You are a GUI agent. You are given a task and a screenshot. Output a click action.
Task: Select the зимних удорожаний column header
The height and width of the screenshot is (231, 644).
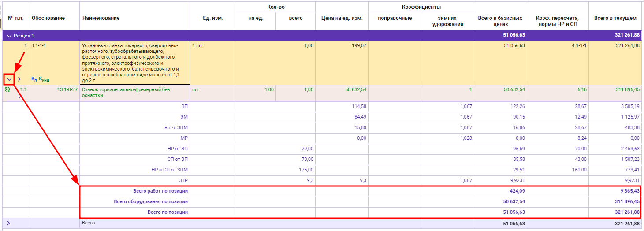tap(447, 21)
